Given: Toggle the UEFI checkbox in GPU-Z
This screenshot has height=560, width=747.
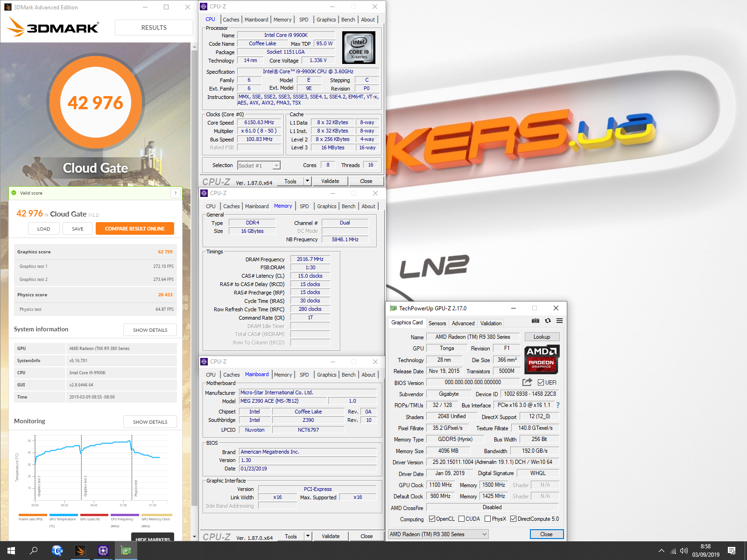Looking at the screenshot, I should tap(541, 382).
